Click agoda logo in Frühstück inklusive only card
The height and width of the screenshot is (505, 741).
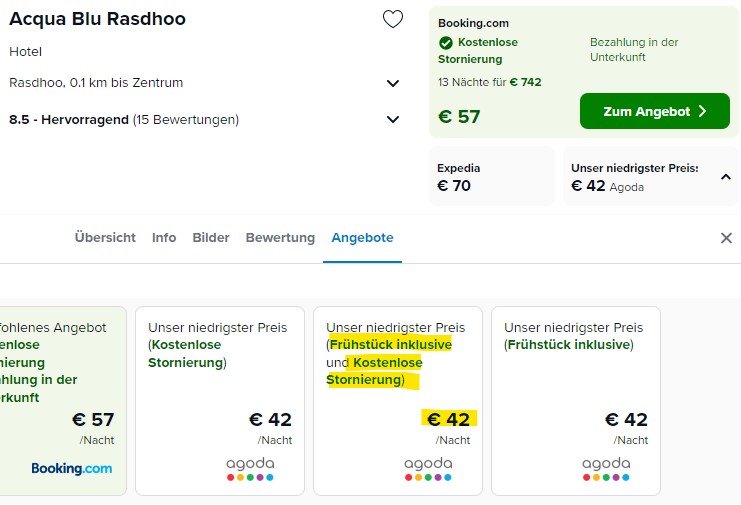606,469
